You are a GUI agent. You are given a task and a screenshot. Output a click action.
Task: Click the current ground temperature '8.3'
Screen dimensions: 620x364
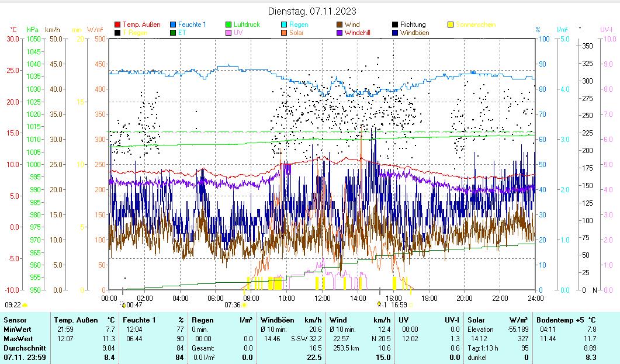coord(591,358)
